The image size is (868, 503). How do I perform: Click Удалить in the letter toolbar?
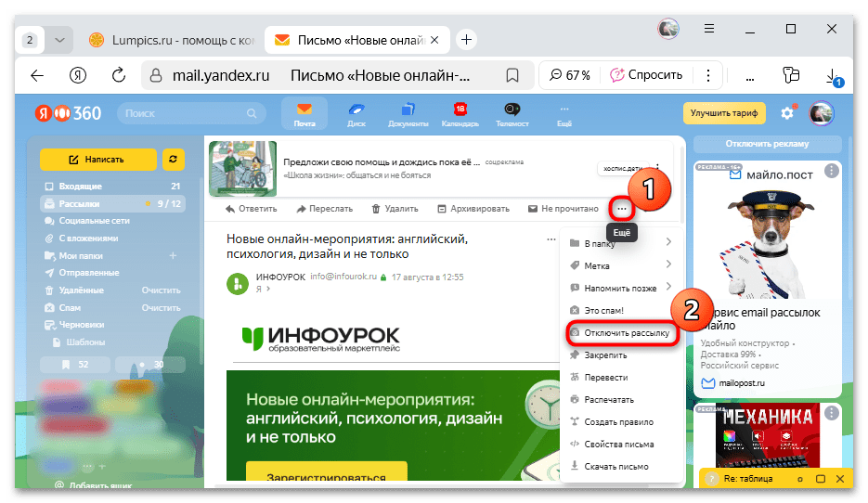395,209
